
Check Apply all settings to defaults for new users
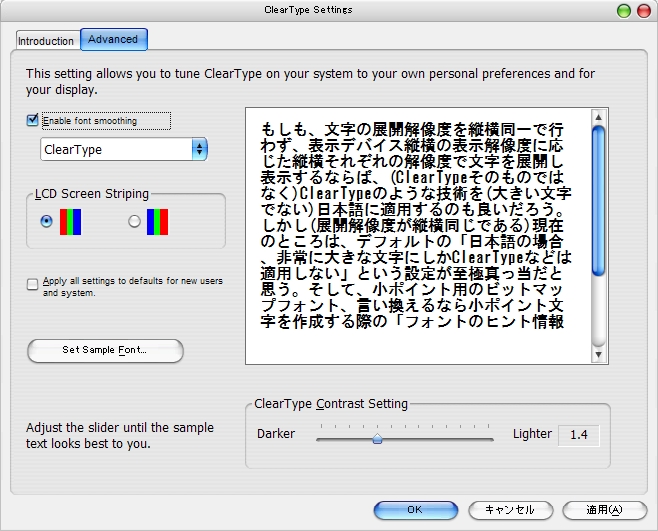(x=33, y=283)
